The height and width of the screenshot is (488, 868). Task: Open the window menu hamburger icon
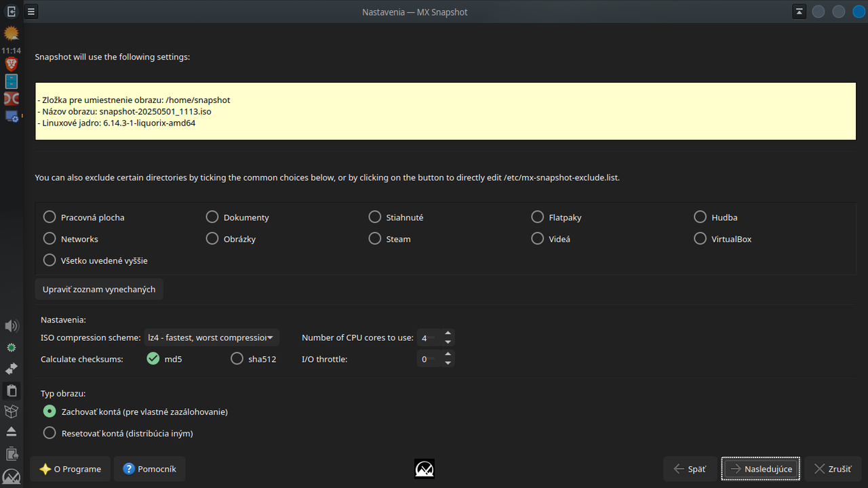31,12
